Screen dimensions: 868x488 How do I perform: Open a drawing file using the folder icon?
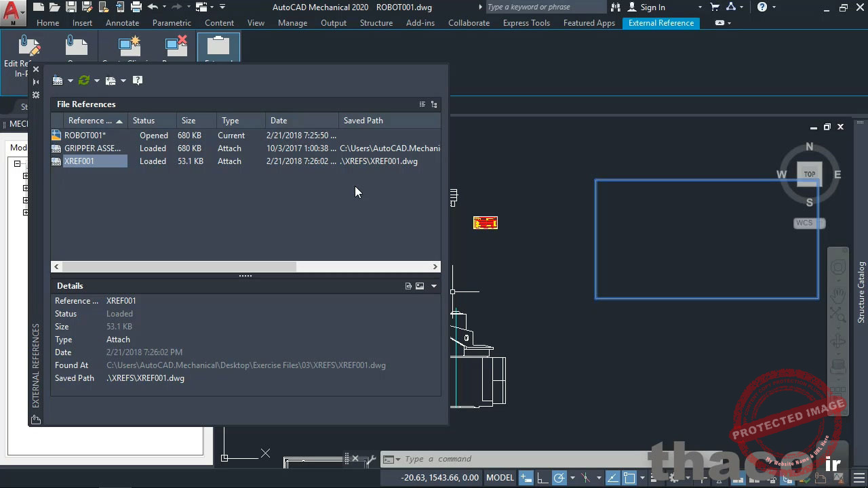click(54, 7)
